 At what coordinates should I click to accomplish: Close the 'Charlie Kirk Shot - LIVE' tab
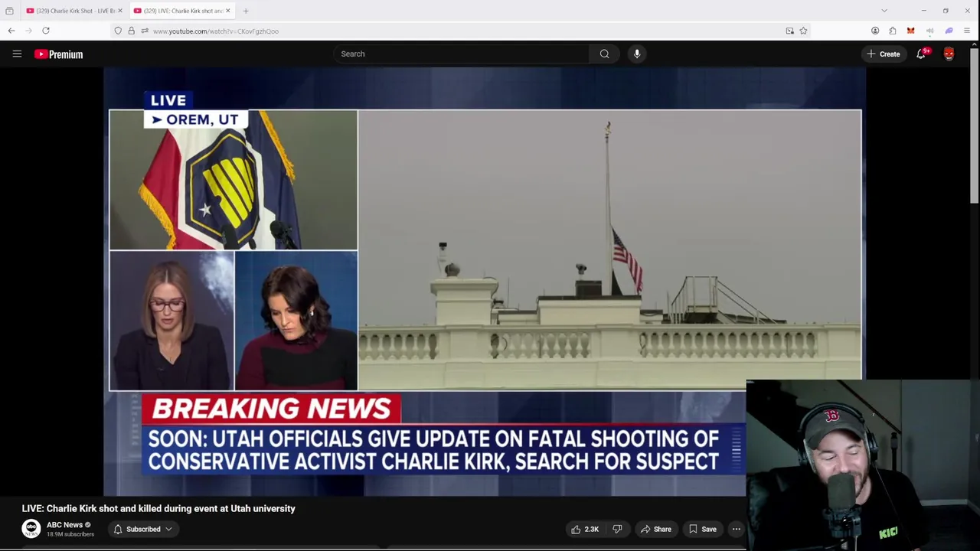coord(120,11)
